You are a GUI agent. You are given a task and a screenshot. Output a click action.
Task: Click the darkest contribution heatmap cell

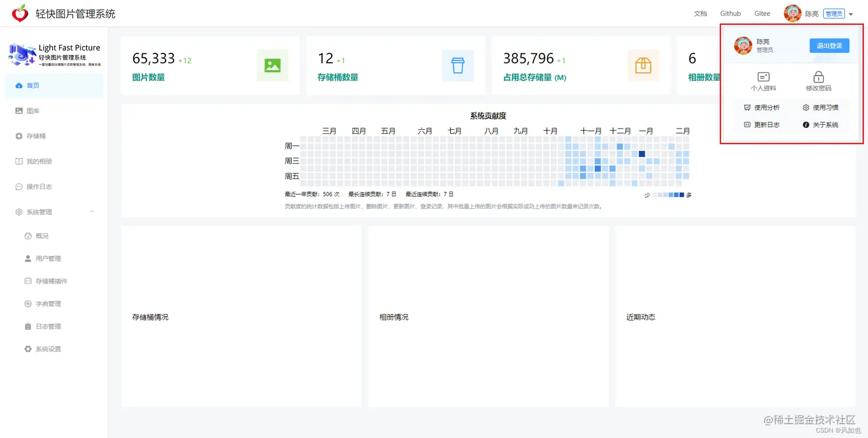pos(642,153)
